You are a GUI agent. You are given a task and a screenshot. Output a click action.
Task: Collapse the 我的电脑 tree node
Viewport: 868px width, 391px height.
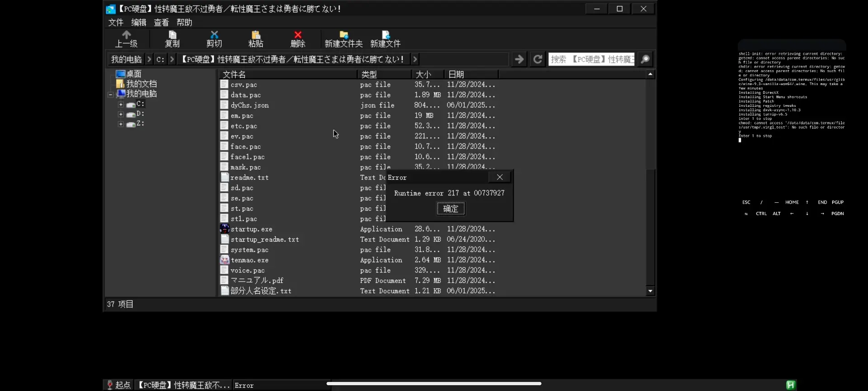110,95
